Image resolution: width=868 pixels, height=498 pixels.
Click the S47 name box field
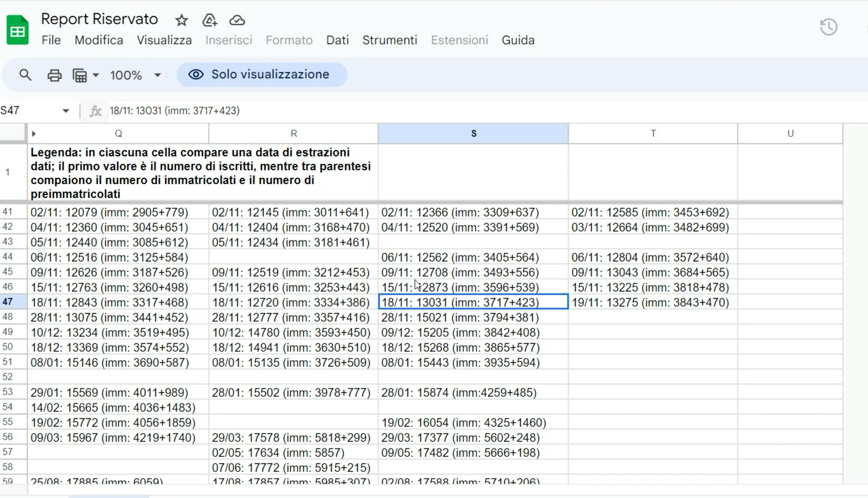point(31,111)
